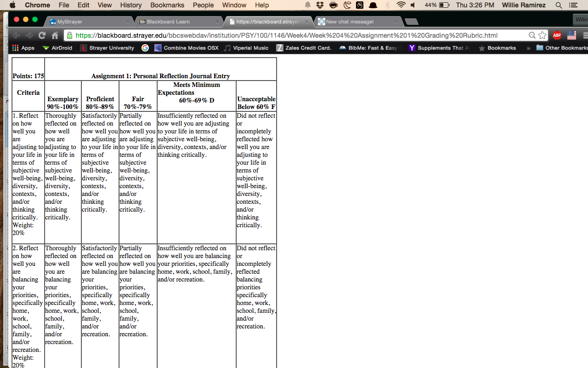Open the notification bell in the menu bar

pyautogui.click(x=307, y=5)
